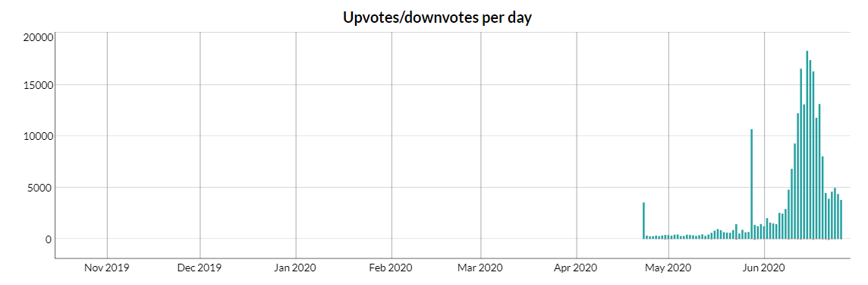Click the Feb 2020 x-axis label
868x285 pixels.
(392, 268)
